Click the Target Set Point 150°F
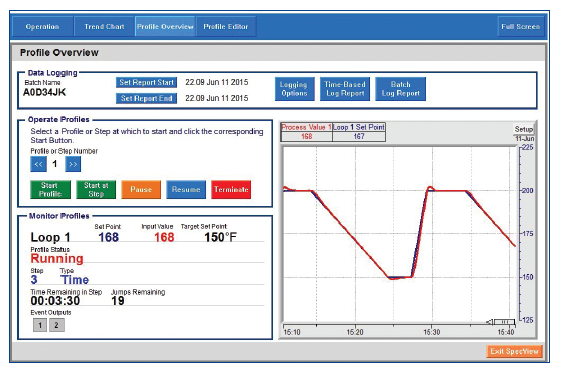Viewport: 563px width, 376px height. coord(220,237)
